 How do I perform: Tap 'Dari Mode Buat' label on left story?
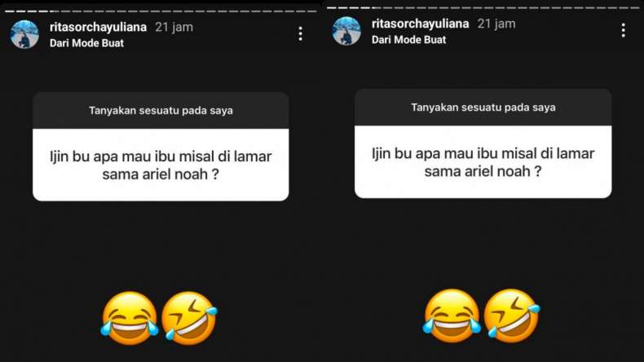pyautogui.click(x=86, y=43)
